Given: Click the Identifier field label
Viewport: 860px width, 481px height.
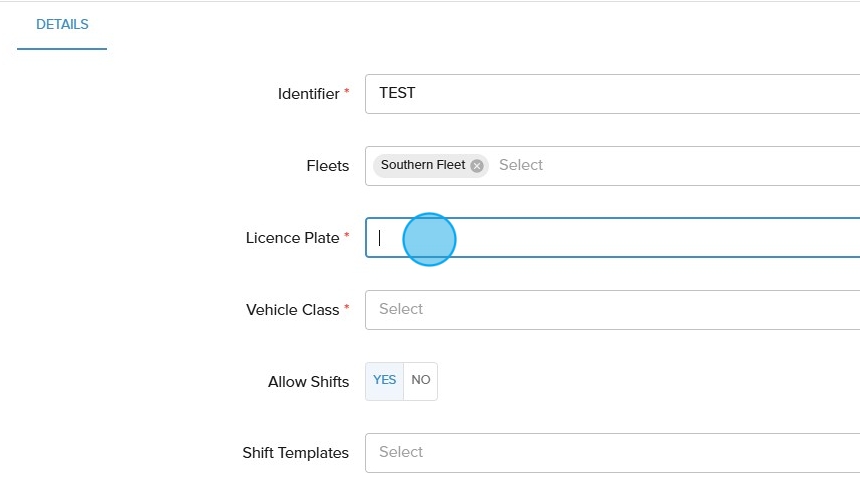Looking at the screenshot, I should (x=308, y=94).
